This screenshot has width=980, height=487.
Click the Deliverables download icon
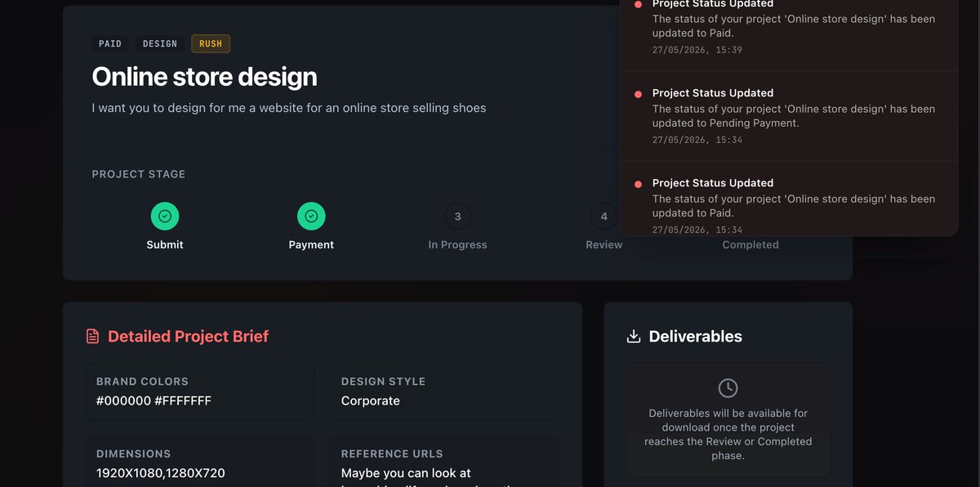(x=634, y=336)
